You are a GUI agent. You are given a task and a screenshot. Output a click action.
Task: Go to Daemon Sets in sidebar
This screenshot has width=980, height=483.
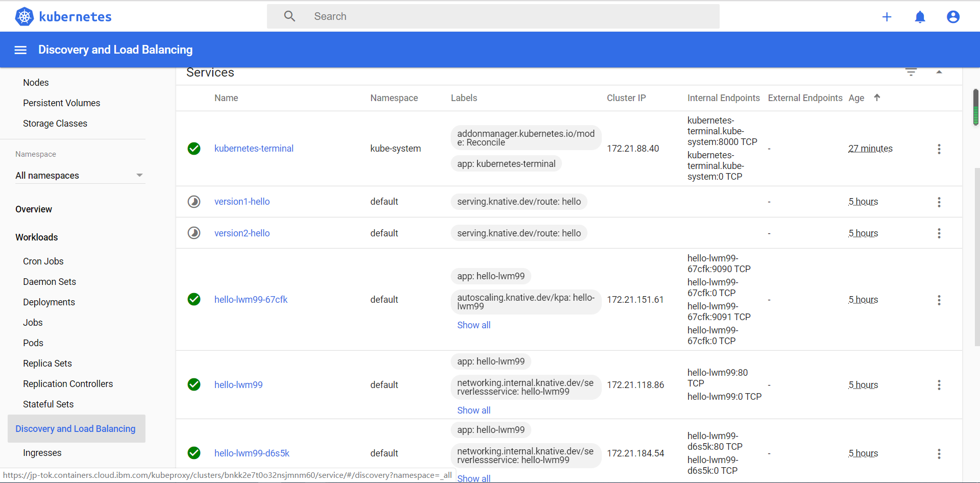50,282
